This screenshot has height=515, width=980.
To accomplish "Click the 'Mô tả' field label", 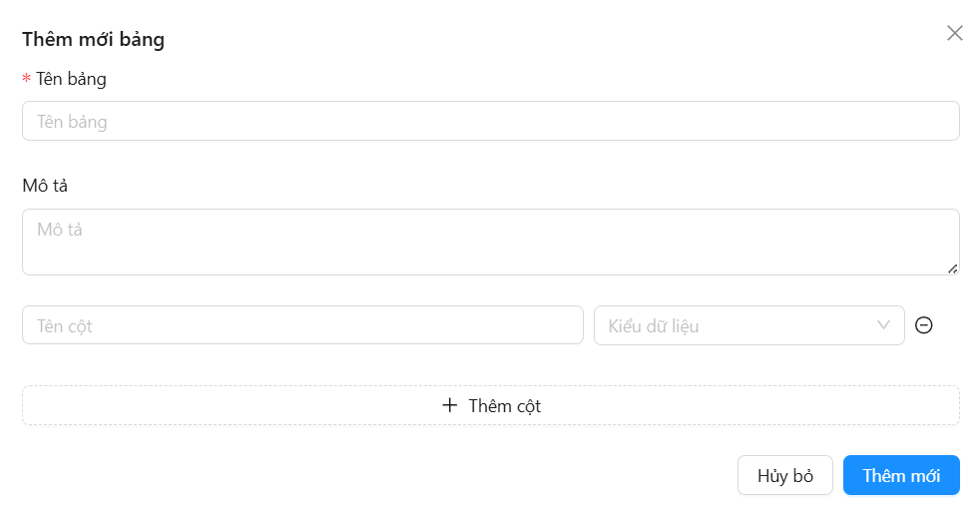I will tap(45, 186).
